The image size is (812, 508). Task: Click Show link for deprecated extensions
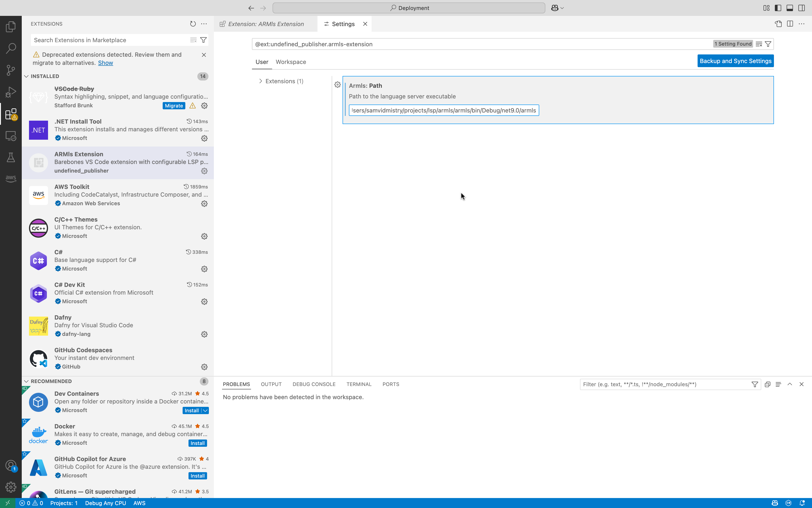(105, 63)
